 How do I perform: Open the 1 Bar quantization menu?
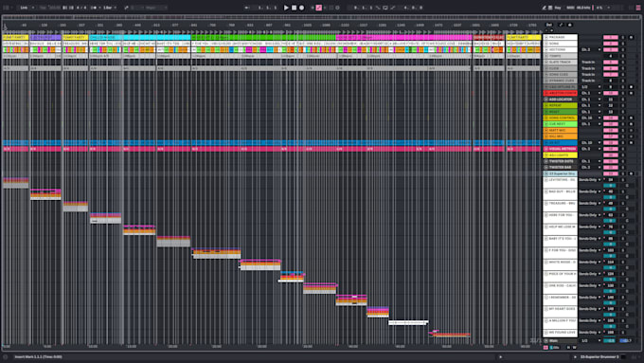[x=109, y=8]
